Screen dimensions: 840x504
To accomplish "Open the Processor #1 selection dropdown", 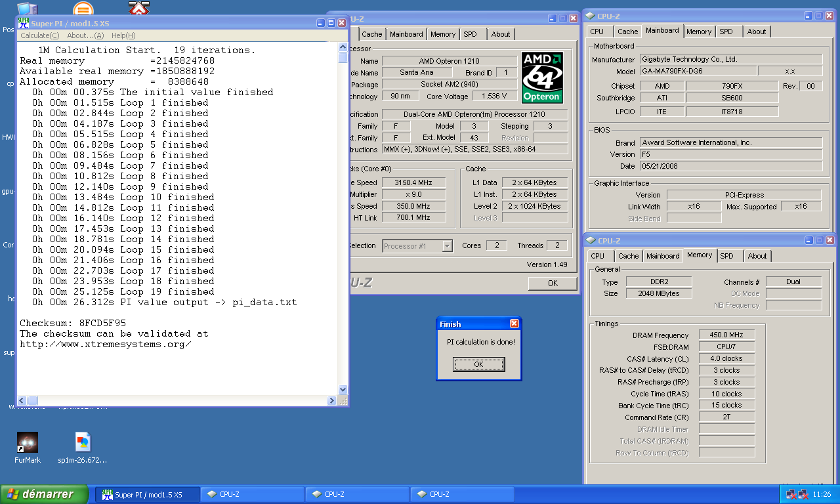I will [x=417, y=246].
